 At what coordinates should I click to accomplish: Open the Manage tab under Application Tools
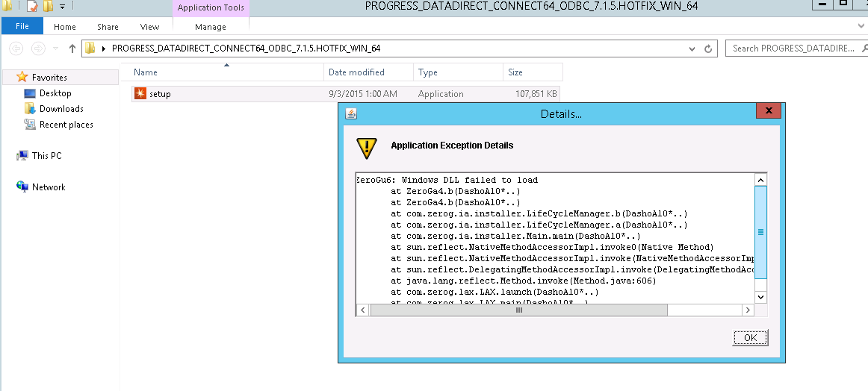pos(210,27)
